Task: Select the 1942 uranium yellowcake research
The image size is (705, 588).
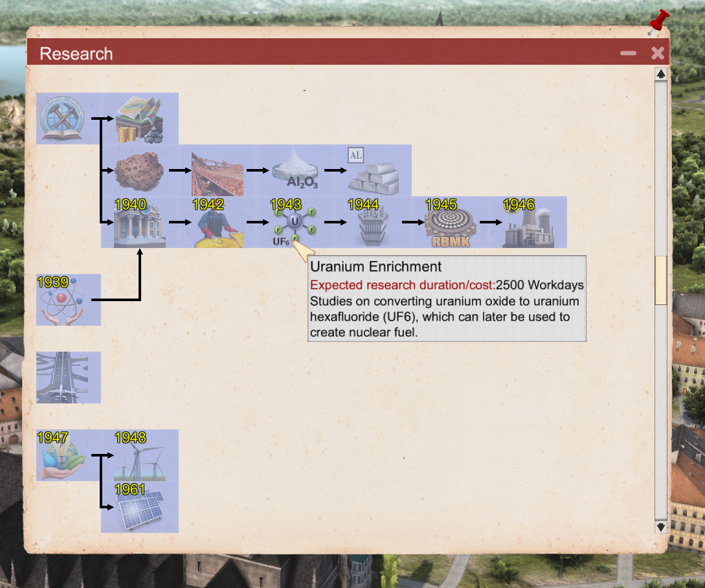Action: point(217,222)
